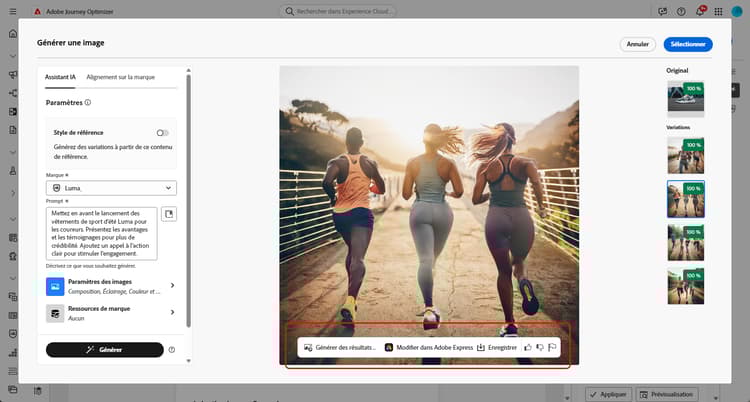Click inside the Prompt text area
This screenshot has height=402, width=750.
(101, 234)
